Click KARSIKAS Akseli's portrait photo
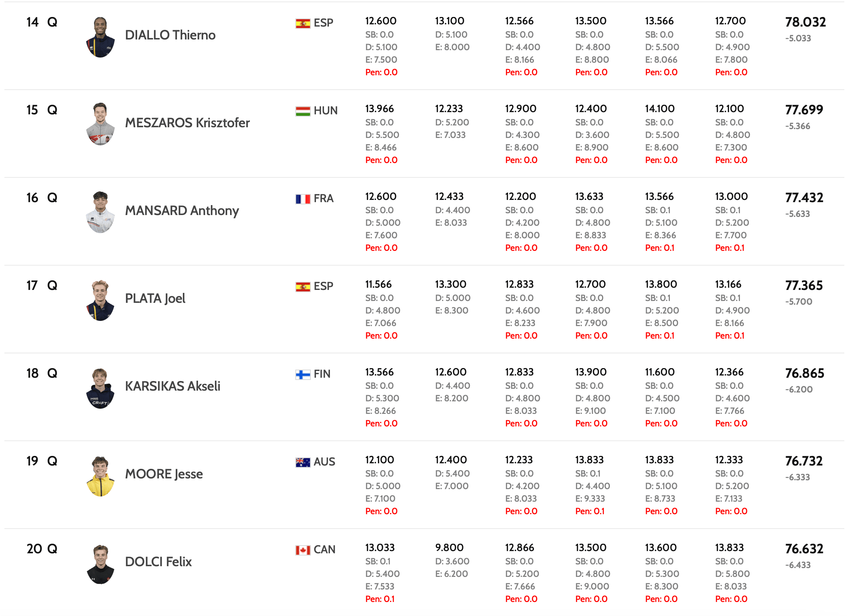The width and height of the screenshot is (848, 616). [100, 388]
